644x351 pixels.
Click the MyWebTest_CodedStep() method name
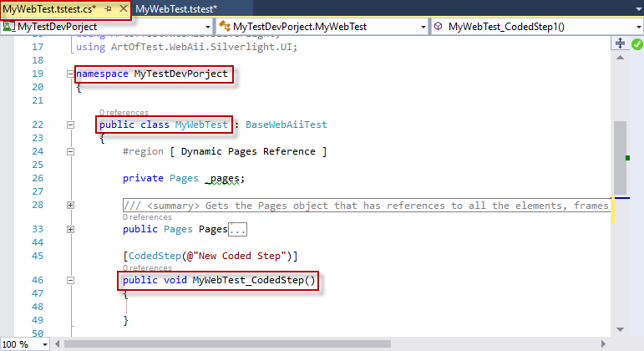point(254,280)
